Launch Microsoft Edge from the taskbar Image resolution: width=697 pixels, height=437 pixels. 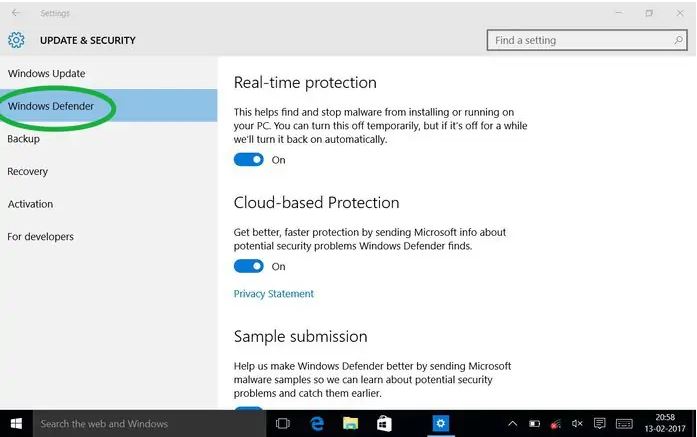(317, 424)
